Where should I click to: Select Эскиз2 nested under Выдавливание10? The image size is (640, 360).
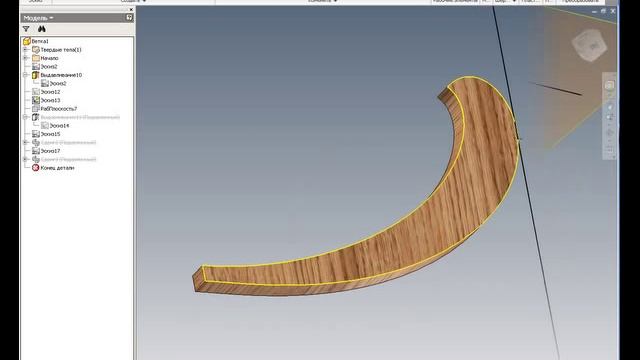(53, 83)
